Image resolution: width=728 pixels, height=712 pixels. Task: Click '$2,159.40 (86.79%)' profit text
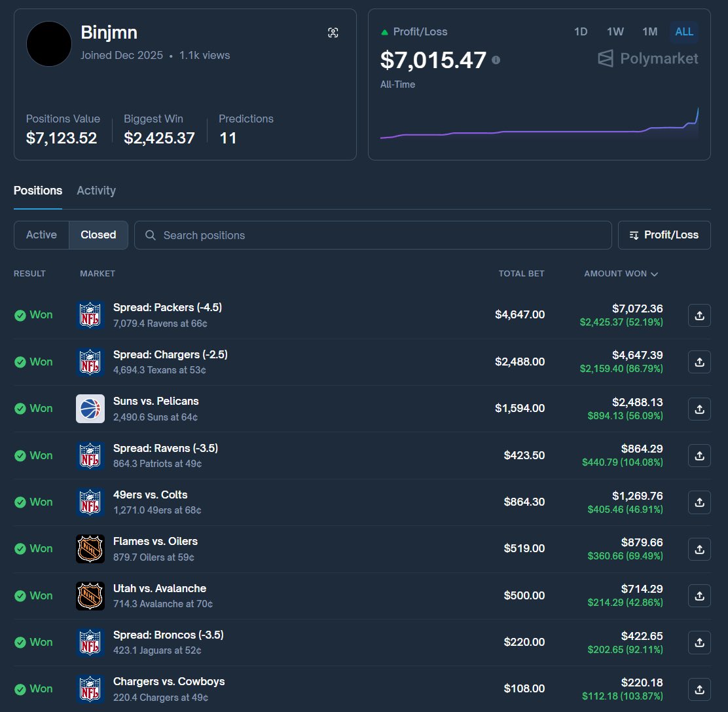621,369
